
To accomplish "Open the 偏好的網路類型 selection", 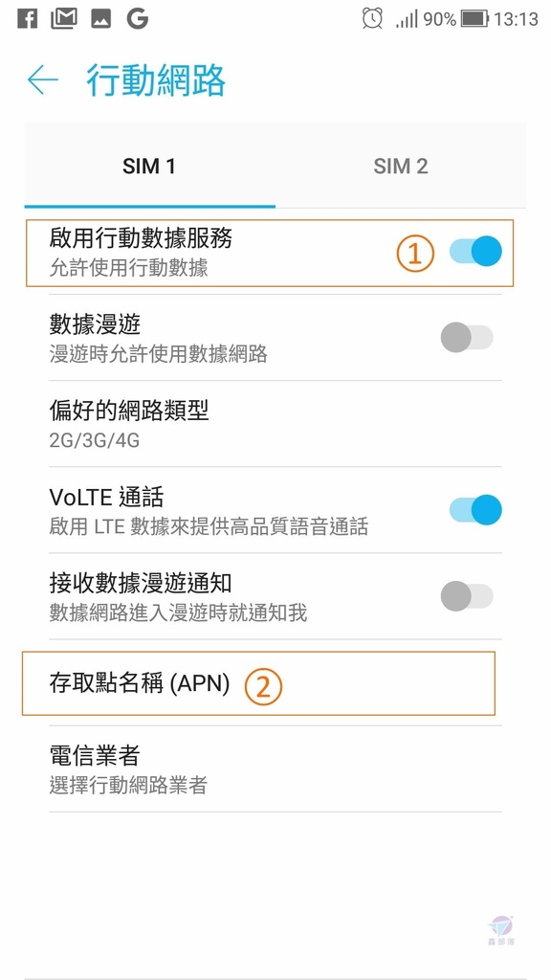I will click(x=275, y=424).
